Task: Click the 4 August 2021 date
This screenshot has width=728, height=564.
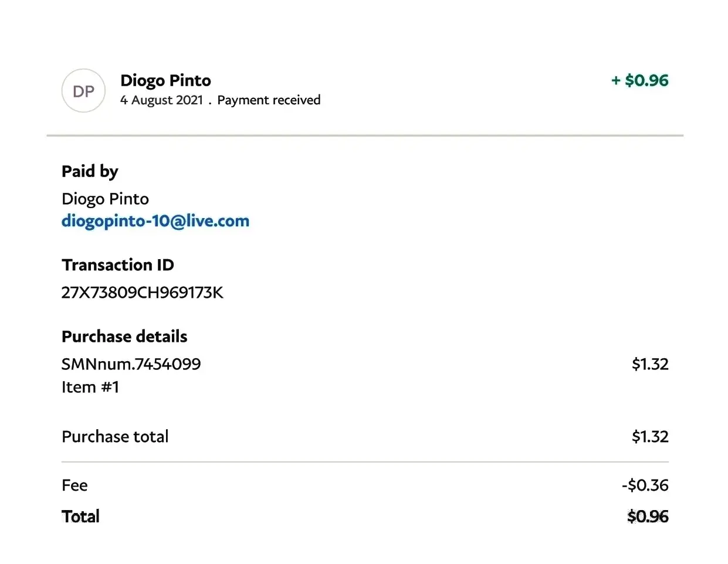Action: click(x=161, y=100)
